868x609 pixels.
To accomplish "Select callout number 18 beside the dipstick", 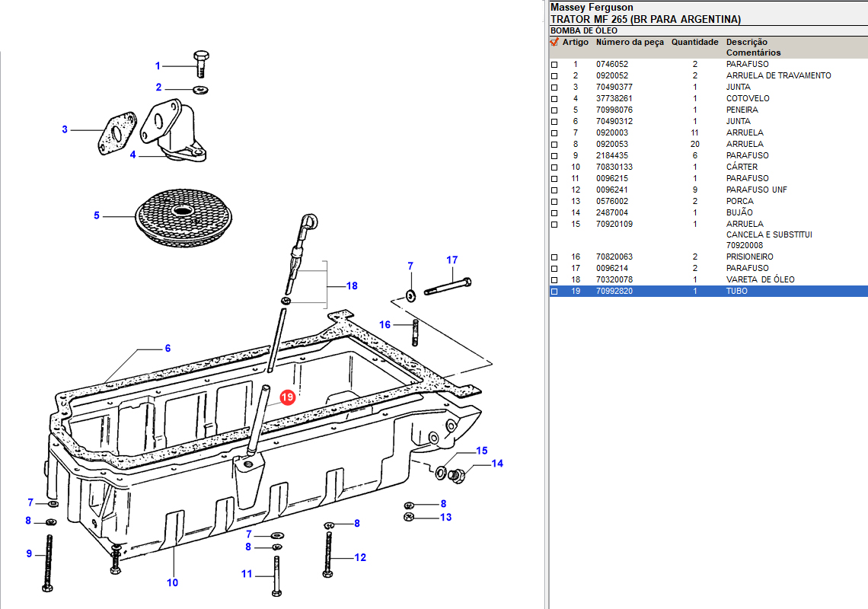I will pos(352,286).
